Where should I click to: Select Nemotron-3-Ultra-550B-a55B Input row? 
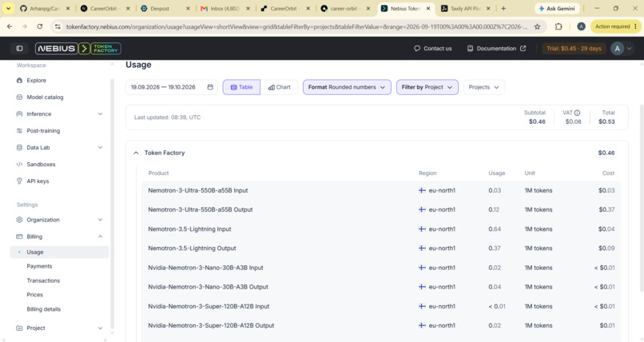coord(381,190)
